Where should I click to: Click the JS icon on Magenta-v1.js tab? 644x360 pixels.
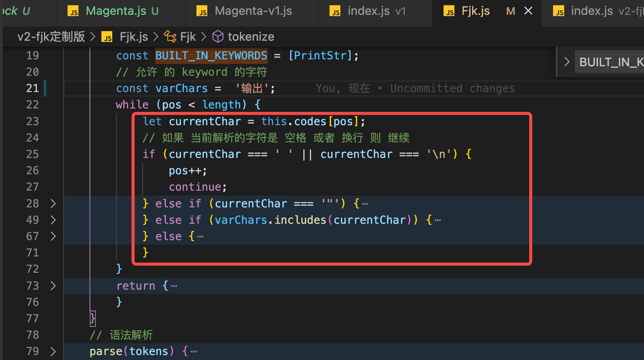coord(202,11)
